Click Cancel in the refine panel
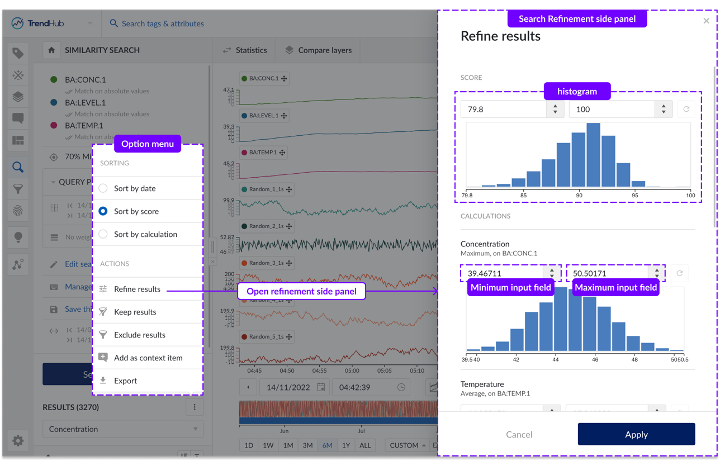The width and height of the screenshot is (720, 462). click(x=519, y=435)
